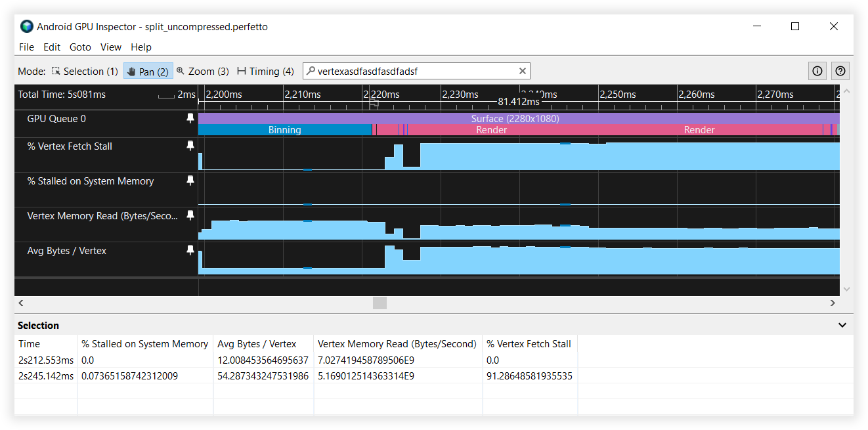Click the help question mark icon
The height and width of the screenshot is (430, 868).
(x=840, y=70)
